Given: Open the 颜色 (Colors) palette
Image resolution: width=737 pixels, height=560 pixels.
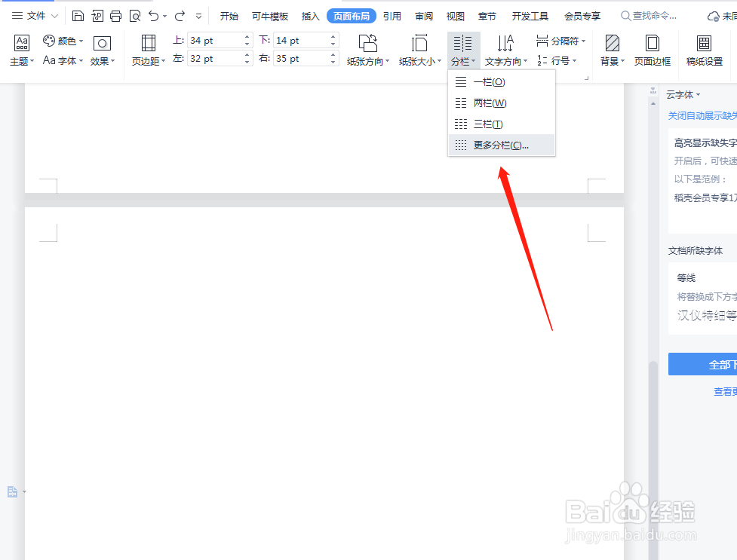Looking at the screenshot, I should [63, 41].
